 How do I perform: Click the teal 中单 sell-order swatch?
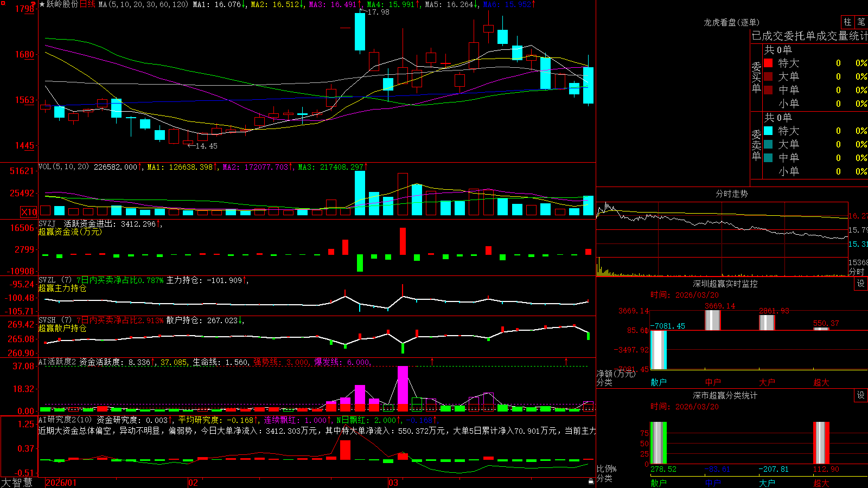click(768, 158)
